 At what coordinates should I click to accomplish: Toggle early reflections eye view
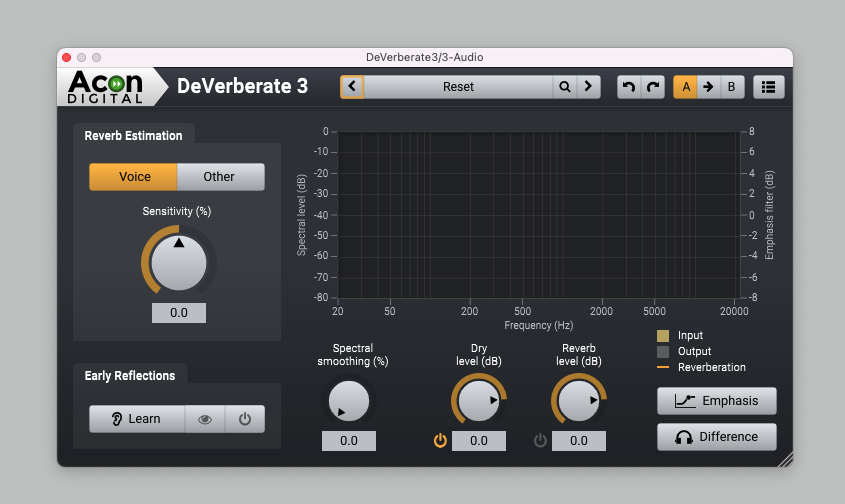click(205, 419)
